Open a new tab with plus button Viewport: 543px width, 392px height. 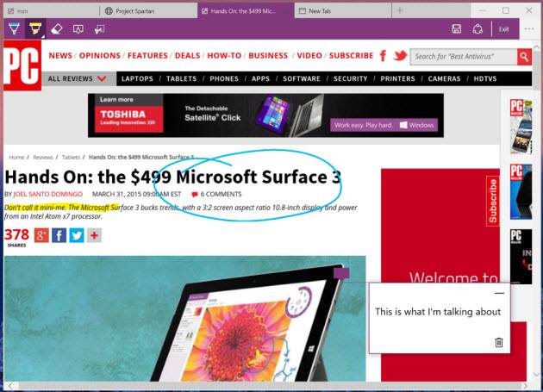point(400,10)
